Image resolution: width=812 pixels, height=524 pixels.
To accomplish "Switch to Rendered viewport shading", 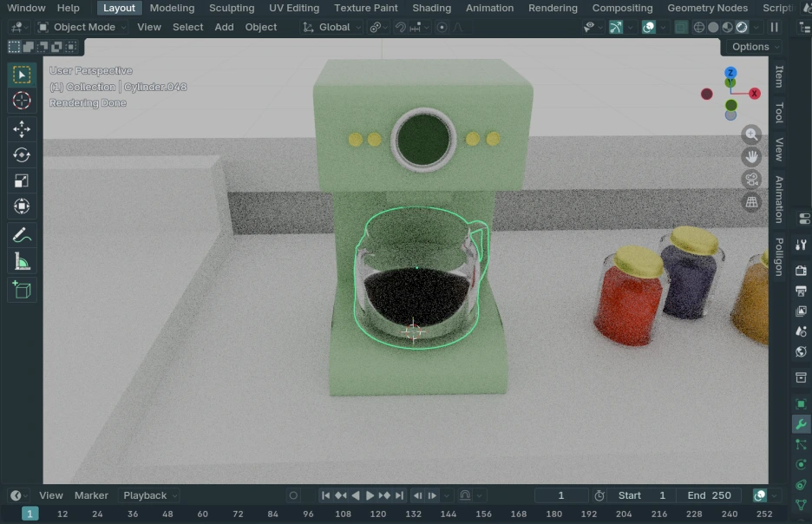I will click(742, 28).
